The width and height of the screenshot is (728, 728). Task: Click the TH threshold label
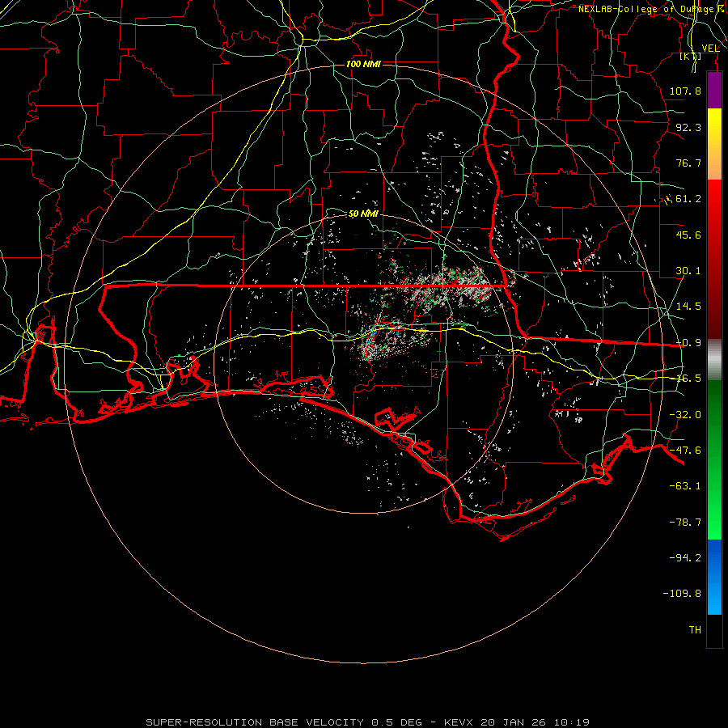(695, 630)
